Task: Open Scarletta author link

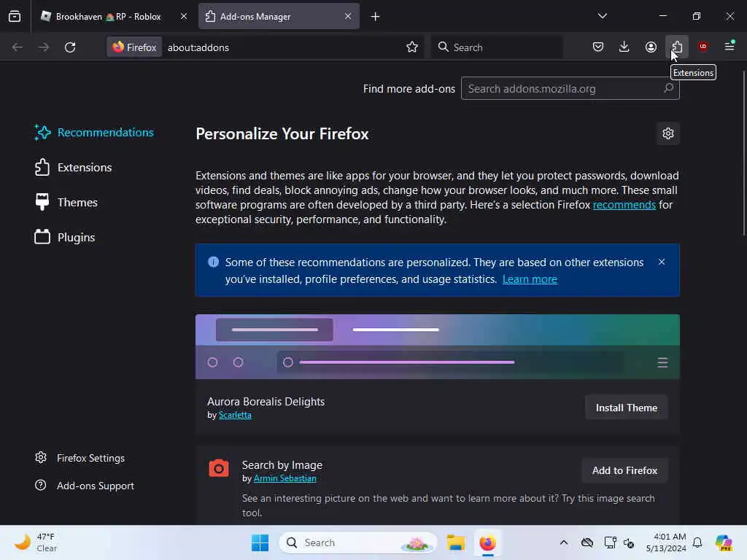Action: 235,415
